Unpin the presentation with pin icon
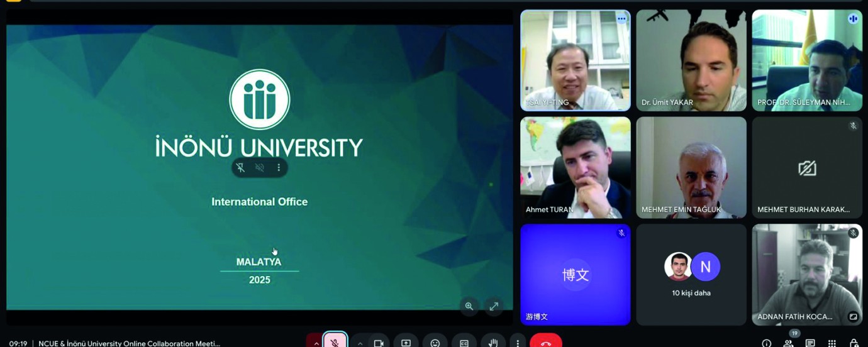Screen dimensions: 868x347 click(240, 168)
